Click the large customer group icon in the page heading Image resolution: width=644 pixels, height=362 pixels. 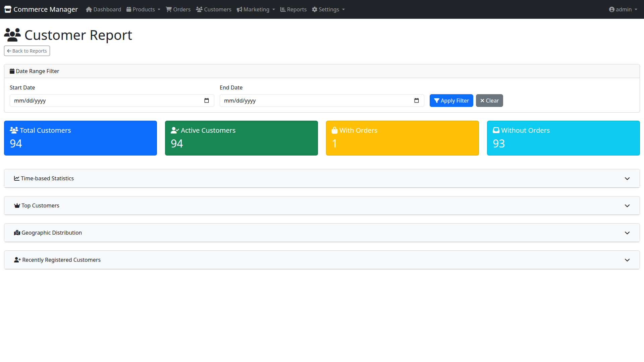12,35
